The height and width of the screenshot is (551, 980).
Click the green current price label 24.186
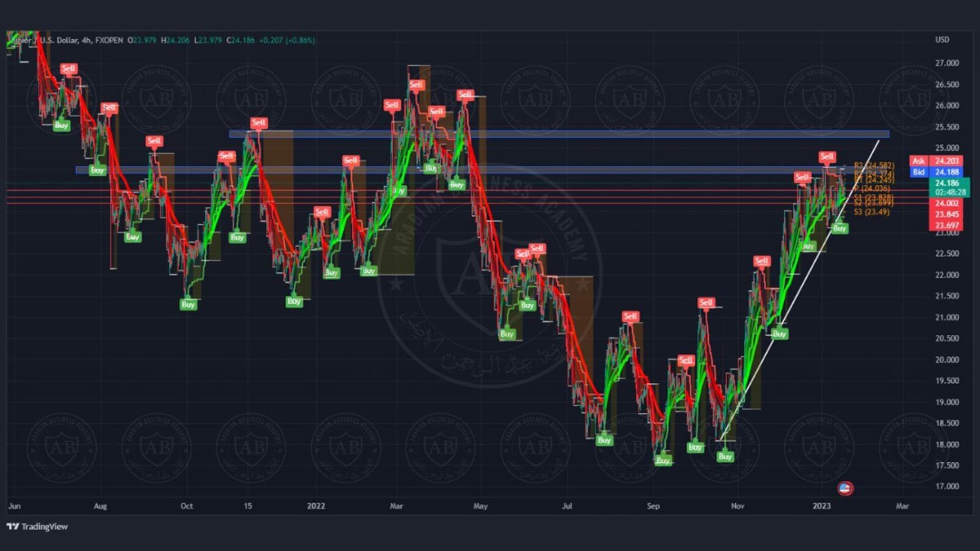pyautogui.click(x=947, y=183)
